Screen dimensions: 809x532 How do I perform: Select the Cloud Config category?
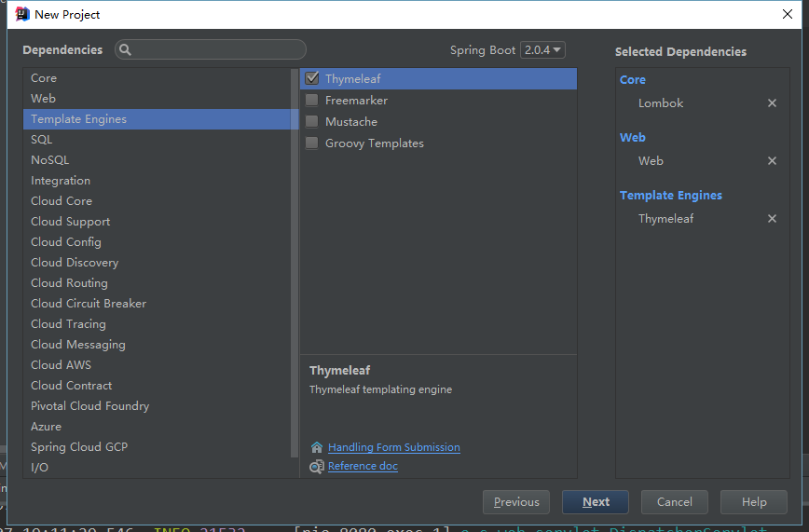[x=157, y=242]
